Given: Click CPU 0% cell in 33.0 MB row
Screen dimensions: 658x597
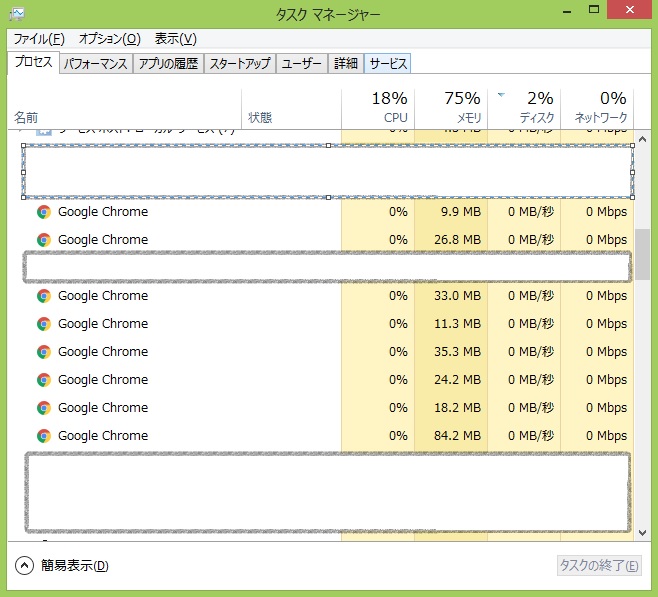Looking at the screenshot, I should (378, 296).
